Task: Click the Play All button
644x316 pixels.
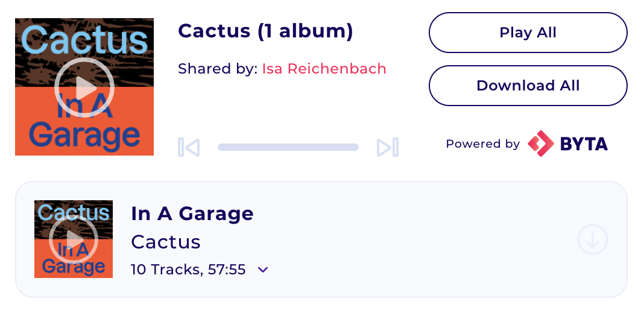Action: [x=528, y=33]
